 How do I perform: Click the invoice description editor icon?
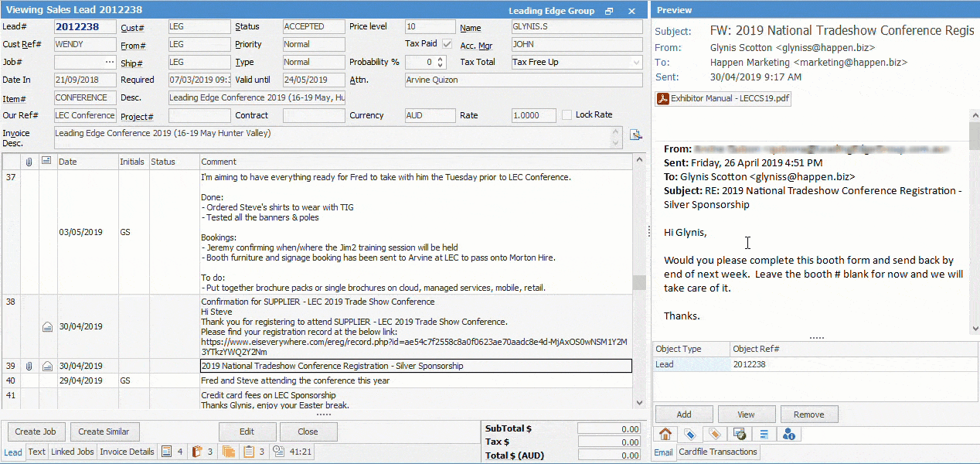[x=635, y=135]
